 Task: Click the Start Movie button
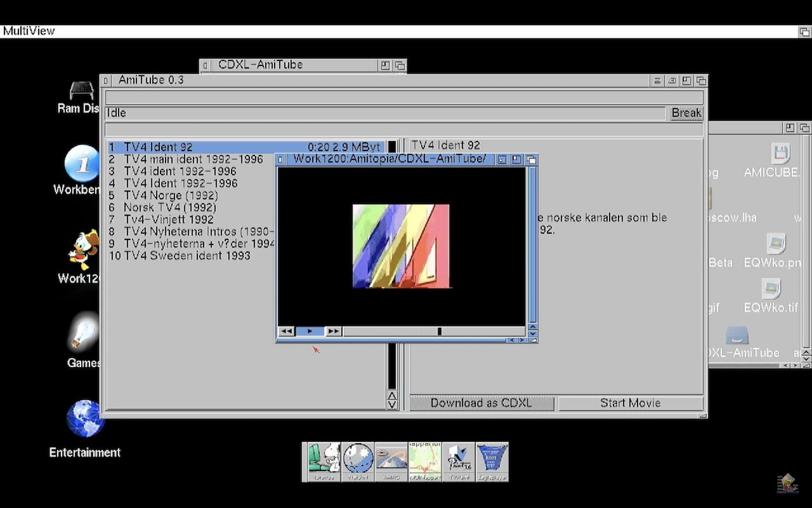tap(631, 403)
